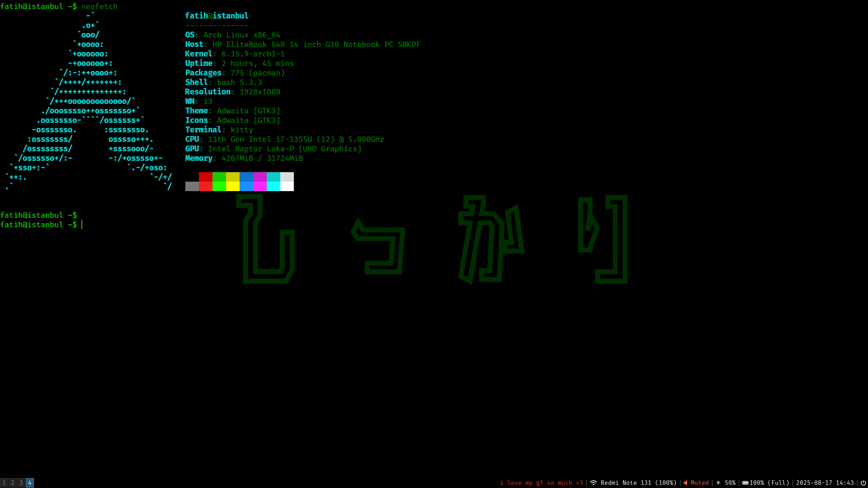Switch to workspace 3

21,483
